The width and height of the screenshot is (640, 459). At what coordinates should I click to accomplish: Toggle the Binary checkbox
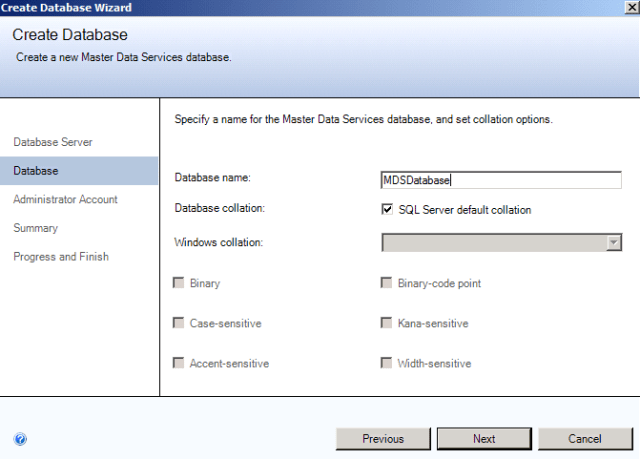click(178, 283)
